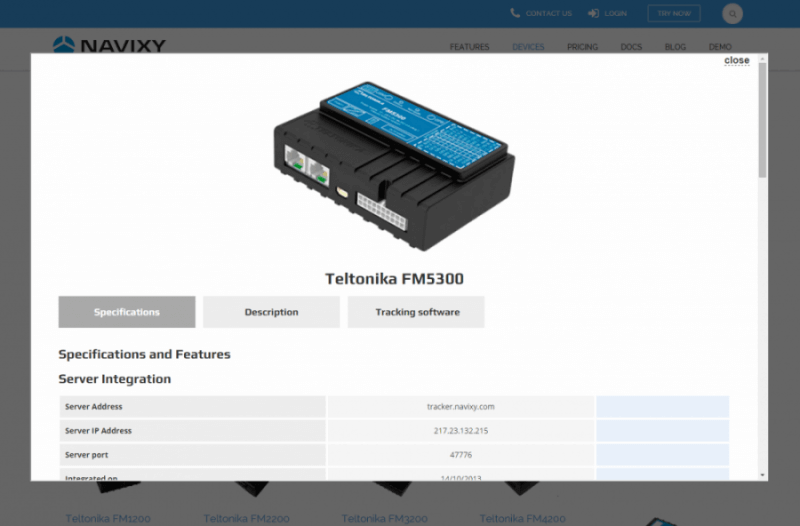Click the phone icon beside Contact Us
This screenshot has height=526, width=800.
point(515,13)
